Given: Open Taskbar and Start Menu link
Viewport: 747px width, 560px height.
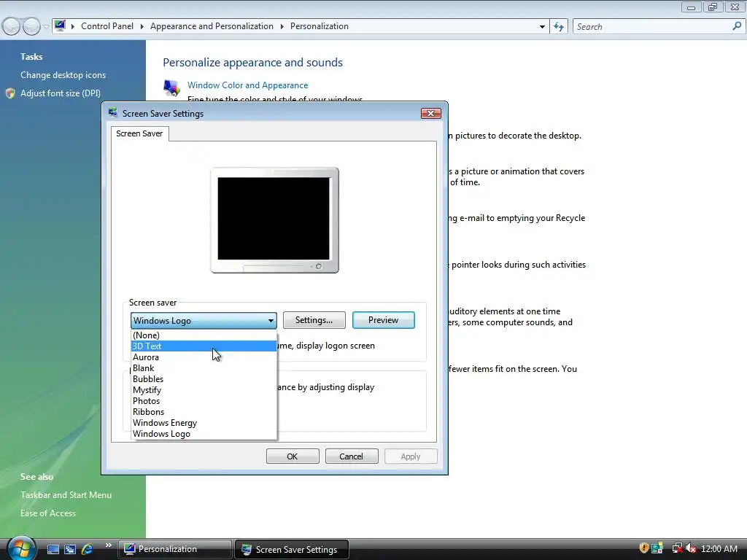Looking at the screenshot, I should [x=66, y=495].
